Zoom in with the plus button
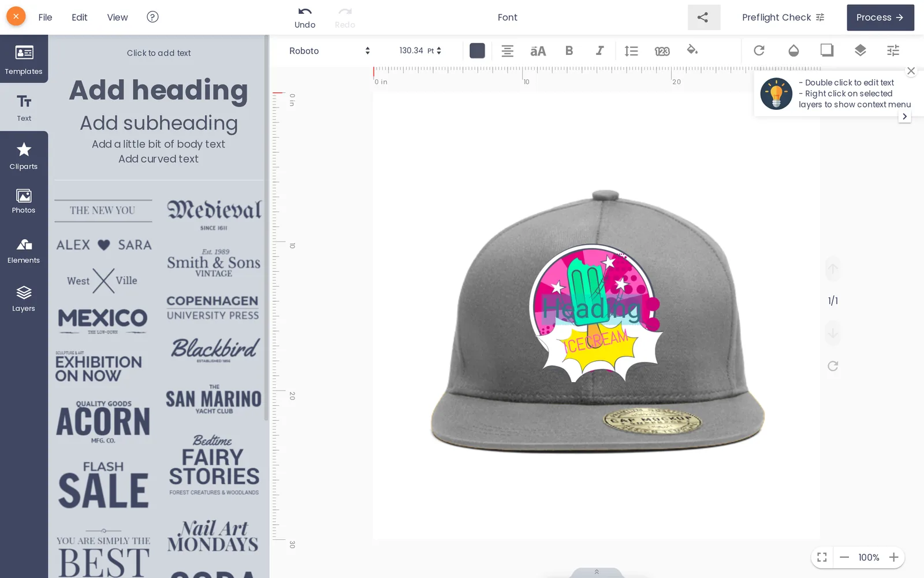This screenshot has width=924, height=578. click(x=893, y=557)
